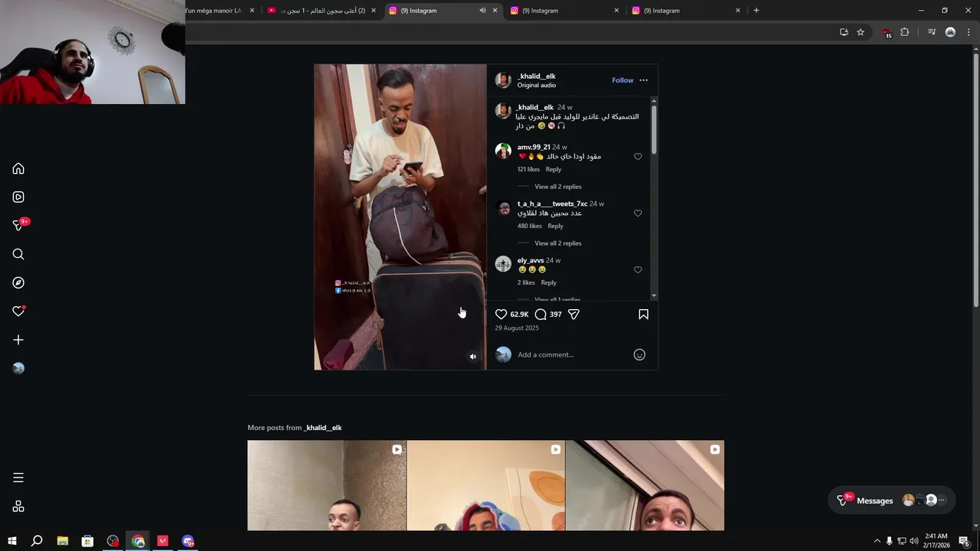Open Windows Start menu
Viewport: 980px width, 551px height.
click(12, 541)
